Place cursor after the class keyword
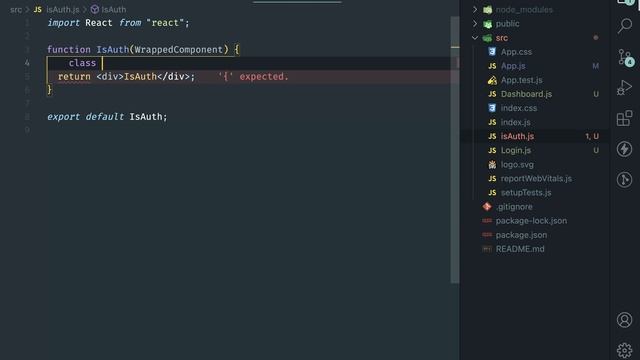Image resolution: width=640 pixels, height=360 pixels. (102, 63)
